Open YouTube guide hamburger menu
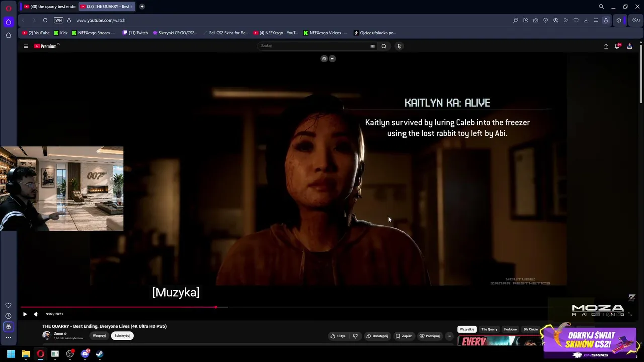The image size is (644, 362). [26, 46]
